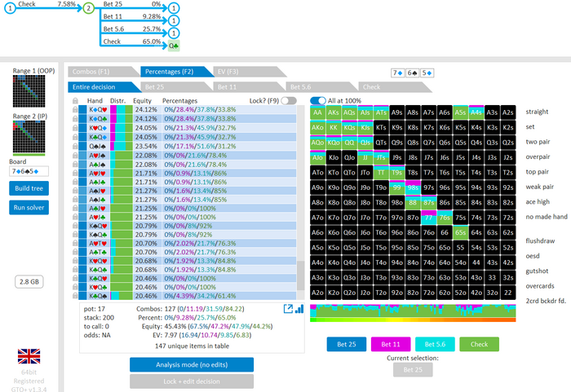Switch to Combos (F1) tab
The image size is (571, 392).
tap(100, 72)
